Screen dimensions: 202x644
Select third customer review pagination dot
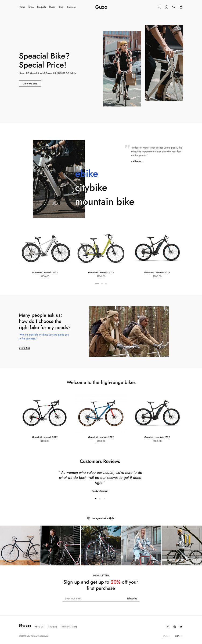tap(104, 499)
